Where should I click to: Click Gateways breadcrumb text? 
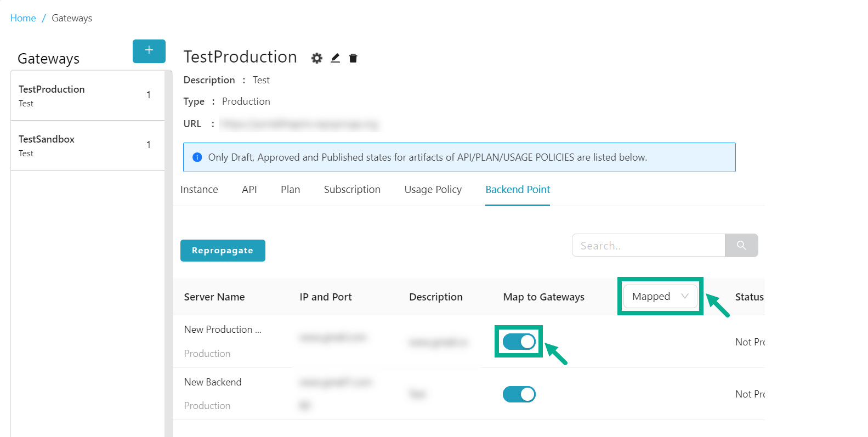point(72,18)
